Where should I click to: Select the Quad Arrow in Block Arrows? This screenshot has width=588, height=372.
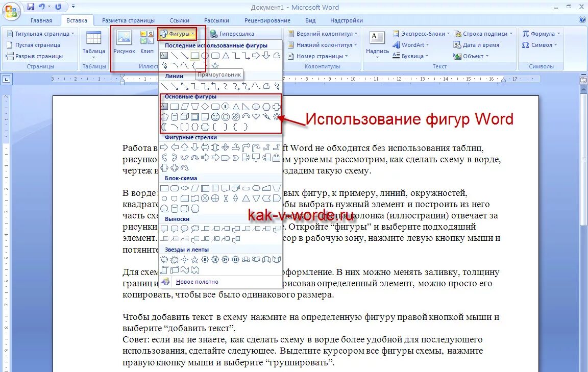[226, 147]
